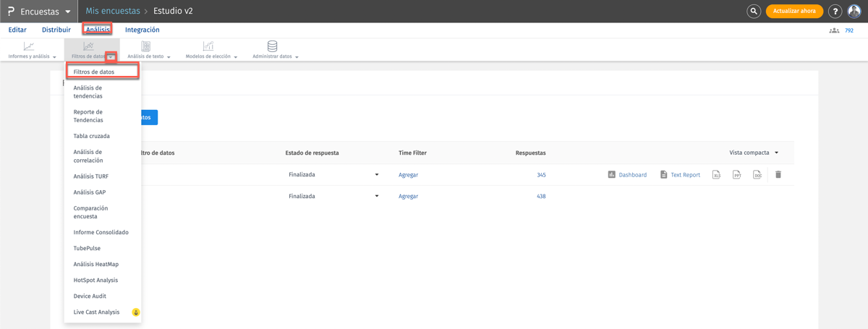The width and height of the screenshot is (868, 329).
Task: Choose Análisis TURF in the dropdown menu
Action: [x=90, y=176]
